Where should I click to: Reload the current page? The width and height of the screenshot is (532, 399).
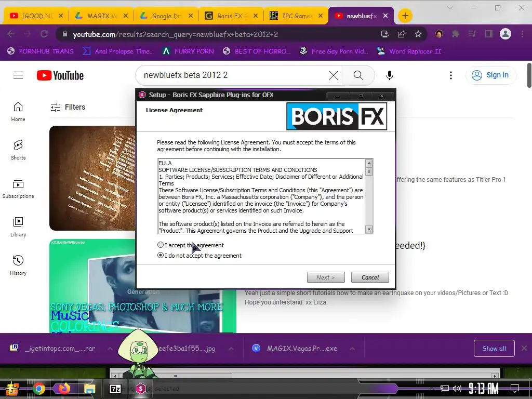click(x=44, y=34)
